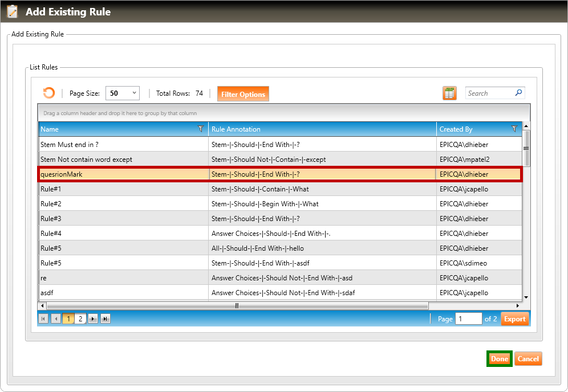Viewport: 568px width, 392px height.
Task: Click the Search text field
Action: tap(489, 93)
